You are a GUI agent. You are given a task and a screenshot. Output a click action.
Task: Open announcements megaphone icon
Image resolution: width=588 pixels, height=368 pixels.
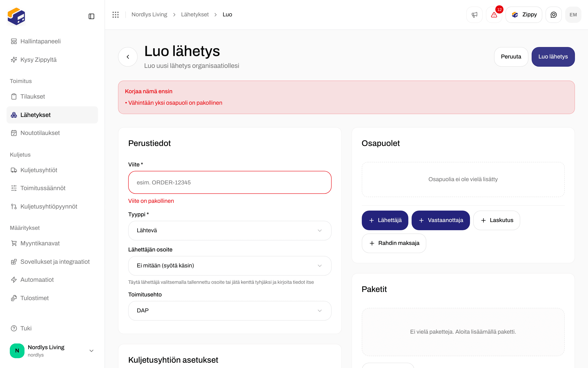click(x=474, y=15)
